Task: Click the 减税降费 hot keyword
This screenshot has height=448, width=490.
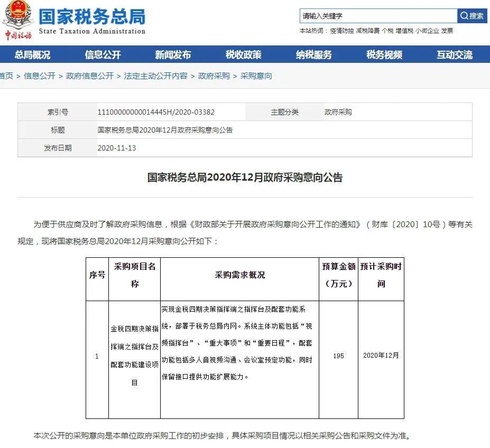Action: [x=368, y=31]
